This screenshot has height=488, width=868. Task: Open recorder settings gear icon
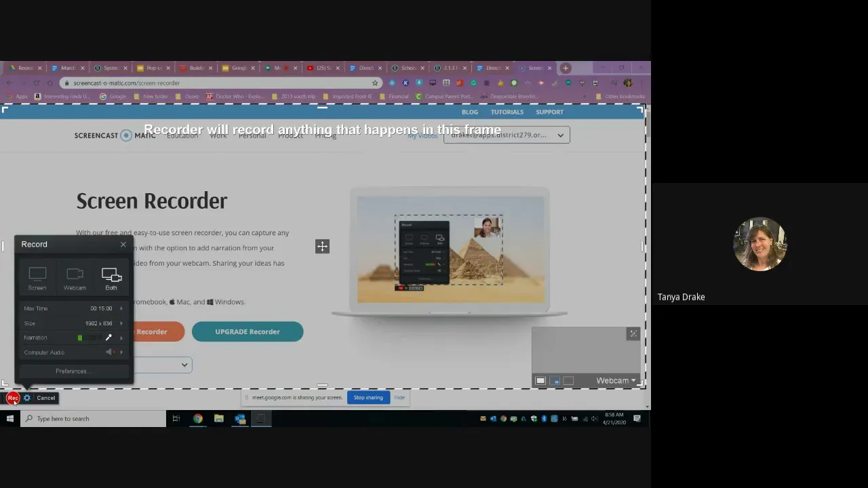pos(27,398)
